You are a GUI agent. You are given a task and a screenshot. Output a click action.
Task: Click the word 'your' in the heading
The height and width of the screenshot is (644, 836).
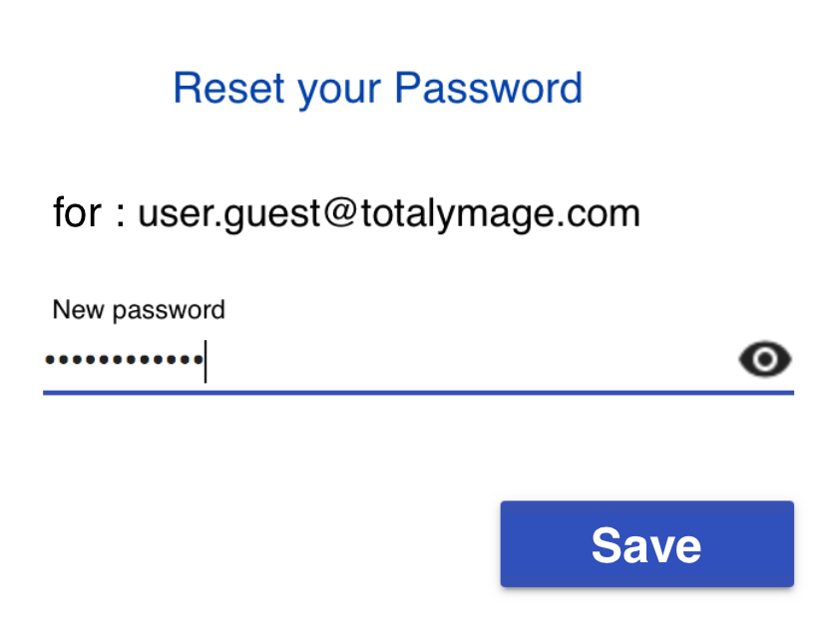point(339,91)
